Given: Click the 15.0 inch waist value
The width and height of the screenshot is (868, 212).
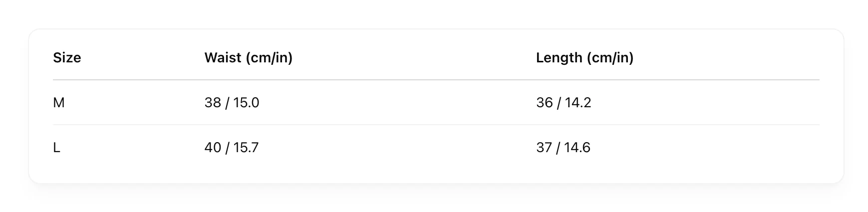Looking at the screenshot, I should pos(246,103).
